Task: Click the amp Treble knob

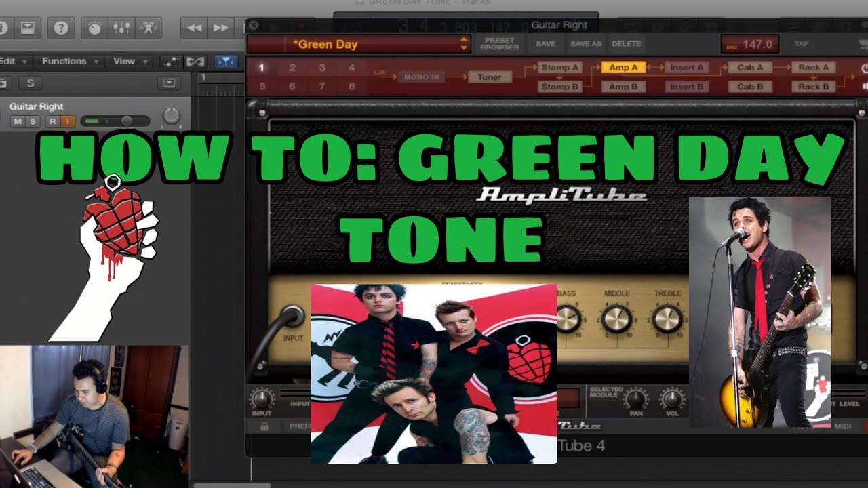Action: [x=667, y=319]
